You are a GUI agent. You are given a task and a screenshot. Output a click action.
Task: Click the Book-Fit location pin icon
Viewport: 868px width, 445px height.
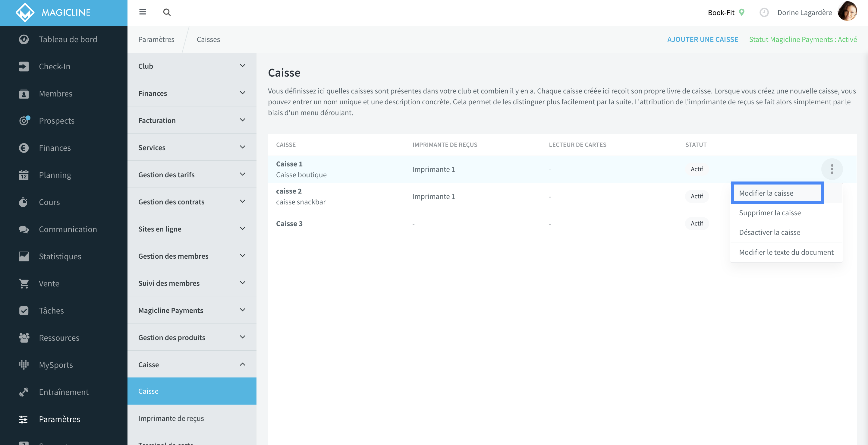(741, 12)
